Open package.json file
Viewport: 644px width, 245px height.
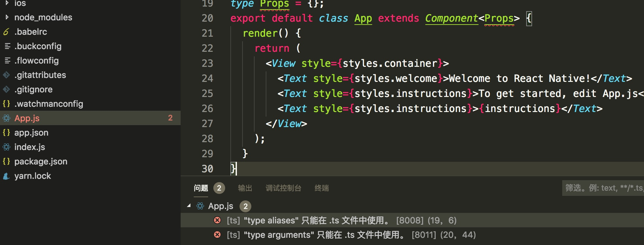click(41, 161)
